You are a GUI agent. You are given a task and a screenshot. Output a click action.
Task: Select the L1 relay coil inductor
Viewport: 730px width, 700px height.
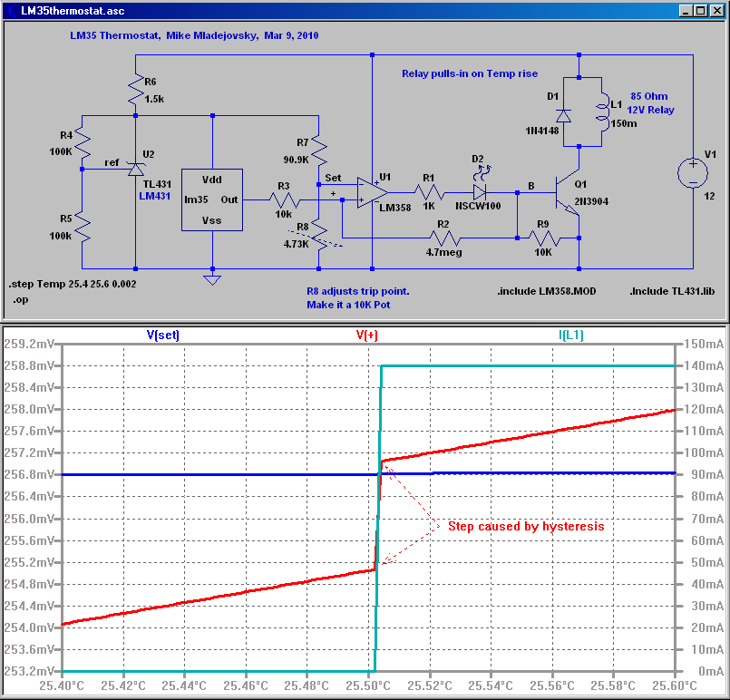click(602, 112)
